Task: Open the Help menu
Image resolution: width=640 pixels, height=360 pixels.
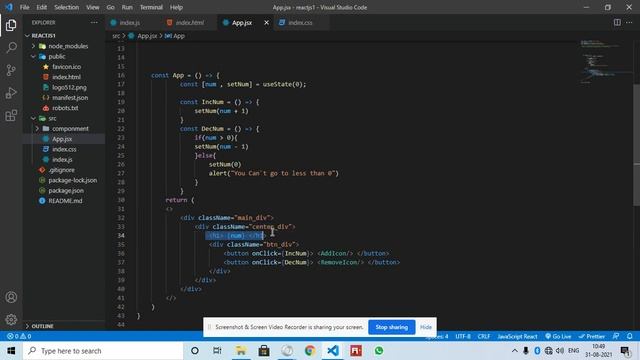Action: point(176,7)
